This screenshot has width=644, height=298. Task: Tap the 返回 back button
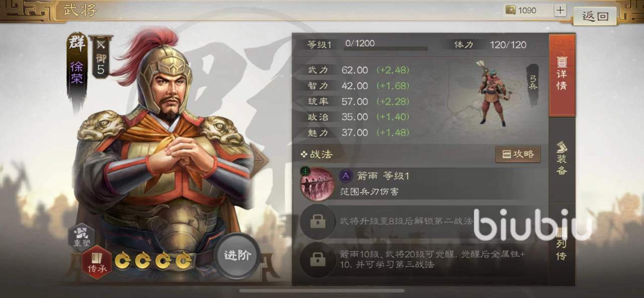click(595, 16)
